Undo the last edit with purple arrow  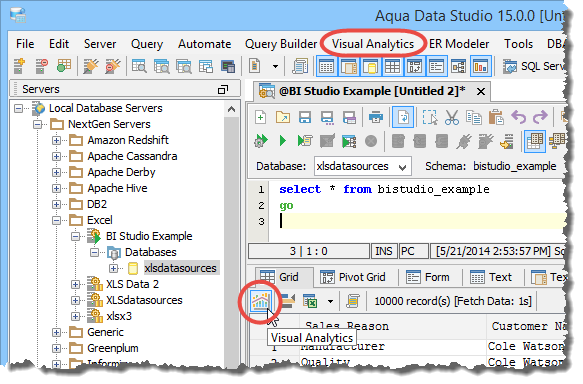pos(518,117)
